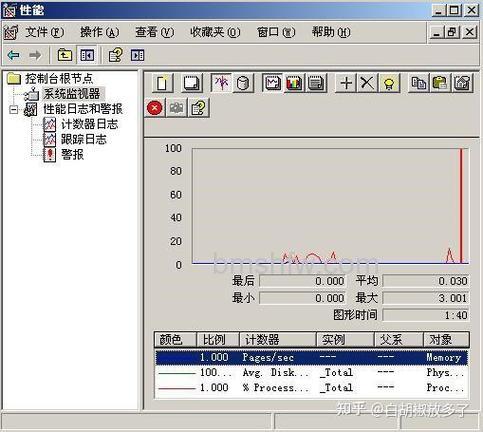
Task: Collapse the 性能日志和警报 tree node
Action: point(13,109)
